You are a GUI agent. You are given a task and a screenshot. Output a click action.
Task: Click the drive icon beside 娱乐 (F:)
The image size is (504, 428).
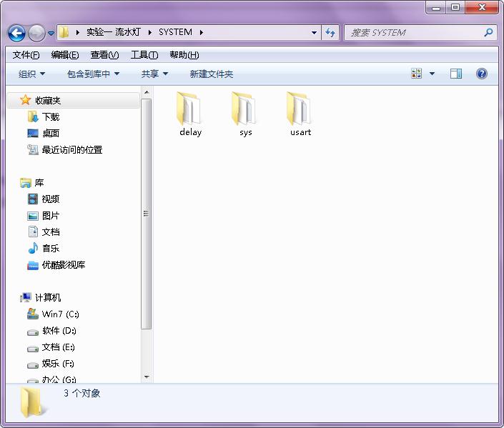33,365
